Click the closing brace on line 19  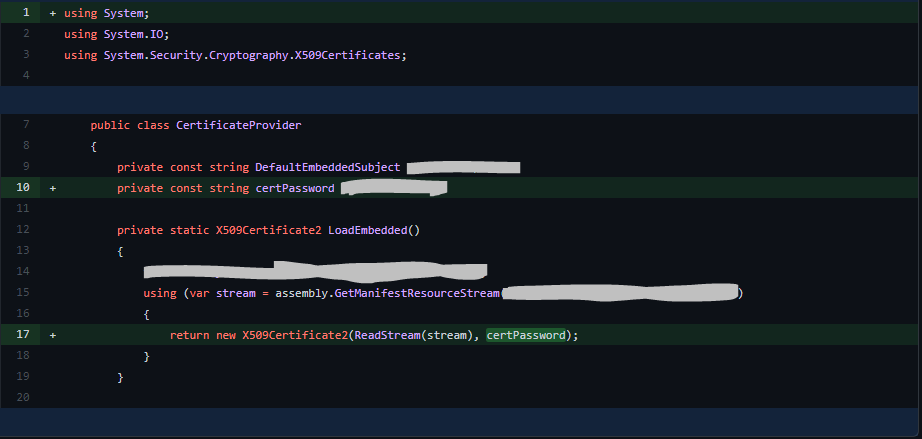click(120, 377)
